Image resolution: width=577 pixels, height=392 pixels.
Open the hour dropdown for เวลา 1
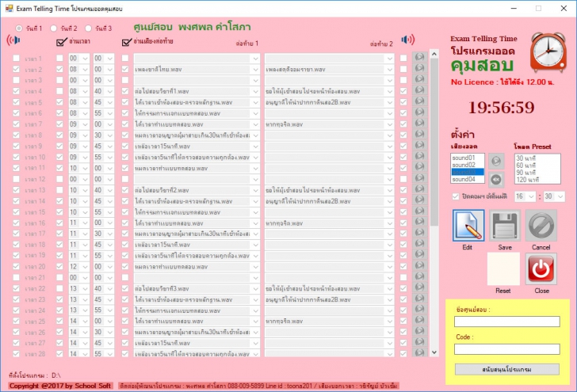tap(86, 59)
